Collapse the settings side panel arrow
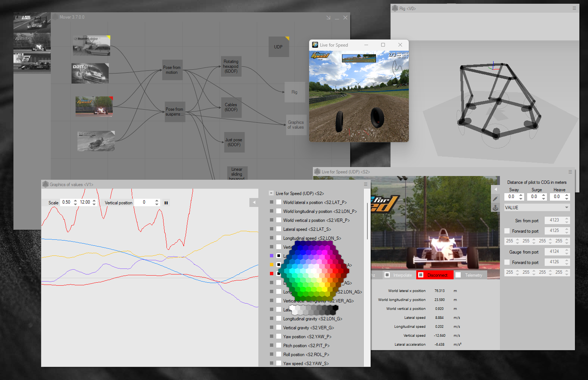Image resolution: width=588 pixels, height=380 pixels. point(495,189)
